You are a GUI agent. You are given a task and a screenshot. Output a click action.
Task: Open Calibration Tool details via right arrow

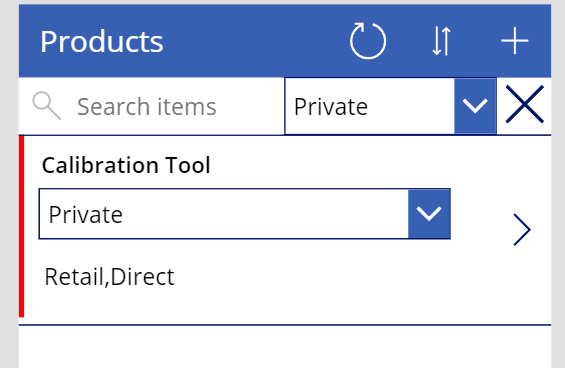(x=522, y=230)
